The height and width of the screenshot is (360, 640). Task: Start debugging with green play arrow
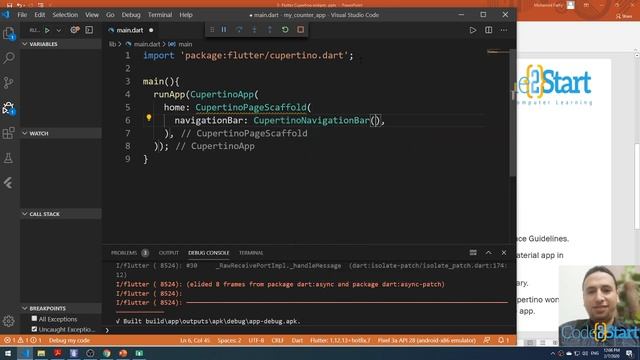tap(47, 30)
